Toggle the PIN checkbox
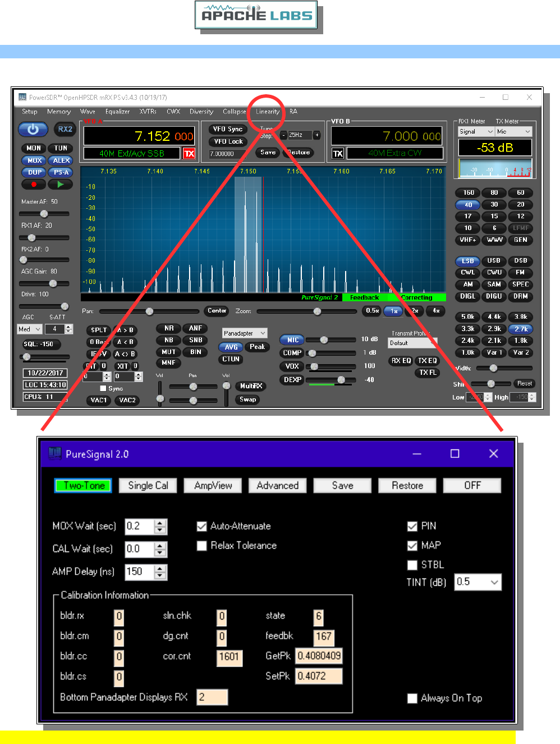 (x=412, y=526)
